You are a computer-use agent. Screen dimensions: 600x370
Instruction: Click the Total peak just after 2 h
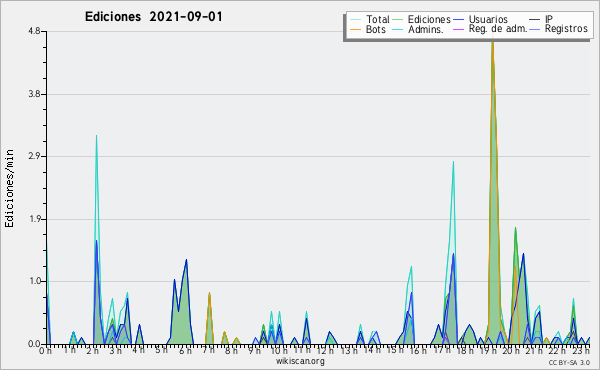(96, 136)
